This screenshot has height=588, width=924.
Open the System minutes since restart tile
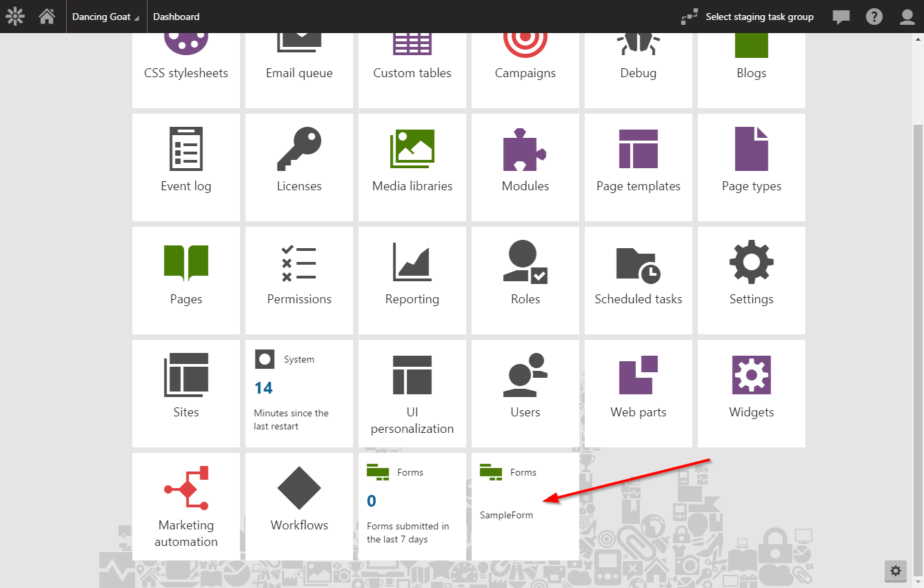(299, 393)
